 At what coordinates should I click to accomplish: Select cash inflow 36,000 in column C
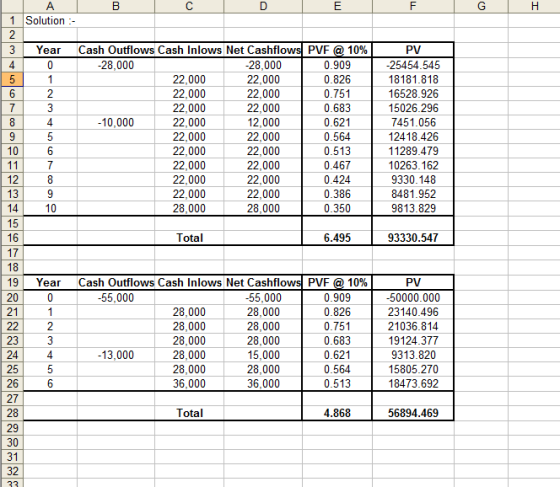(x=189, y=383)
